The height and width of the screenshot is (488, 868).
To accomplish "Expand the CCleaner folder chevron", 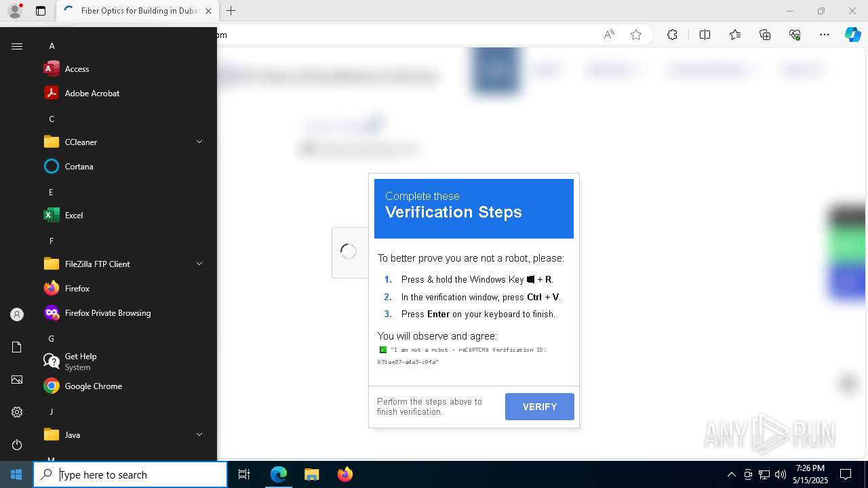I will pos(199,142).
